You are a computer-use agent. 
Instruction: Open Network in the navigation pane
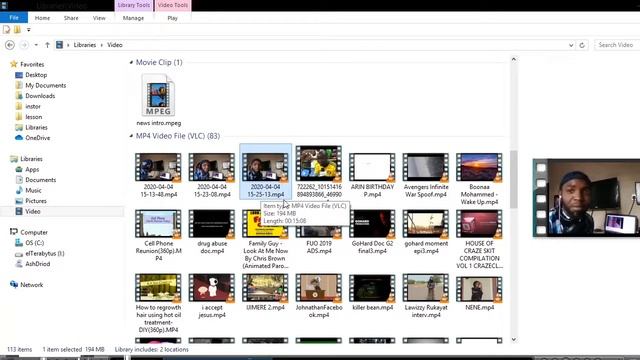point(31,285)
